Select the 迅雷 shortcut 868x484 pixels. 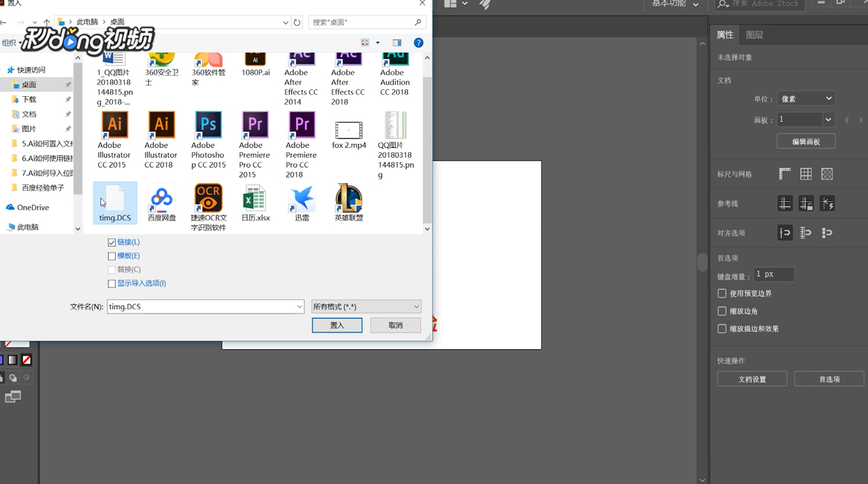(302, 203)
